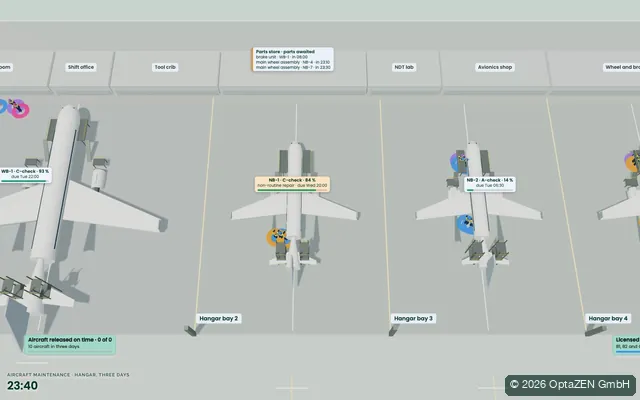640x400 pixels.
Task: Click the 23:40 simulation clock
Action: click(x=22, y=386)
